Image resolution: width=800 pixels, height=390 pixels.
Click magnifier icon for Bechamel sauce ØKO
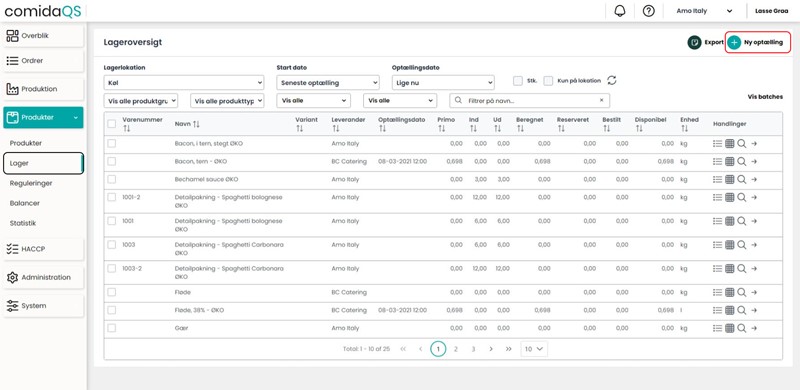click(741, 179)
